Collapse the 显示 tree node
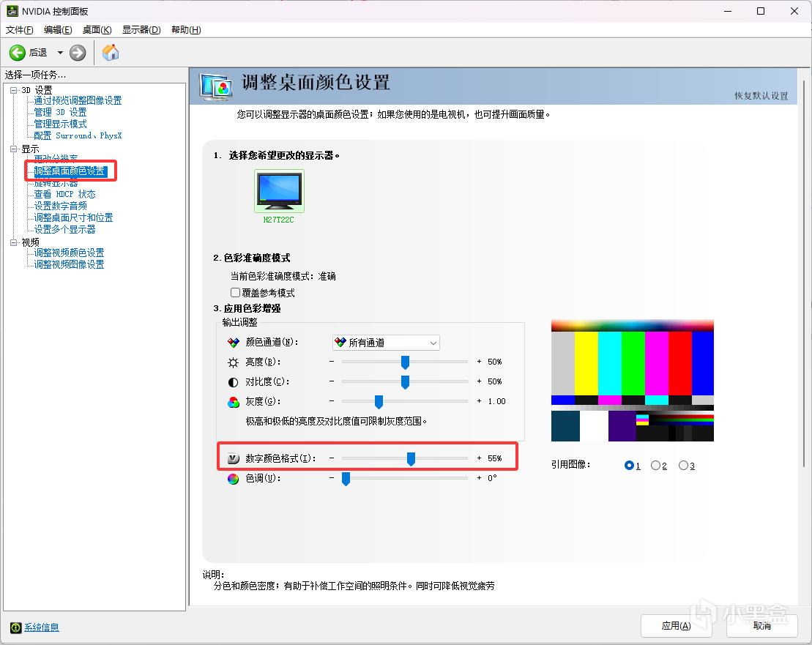Image resolution: width=812 pixels, height=645 pixels. pos(14,149)
